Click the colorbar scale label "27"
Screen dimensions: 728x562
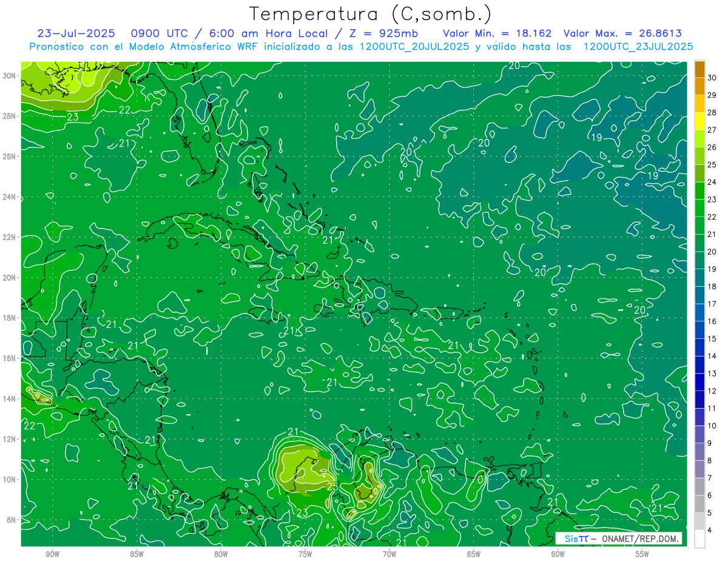tap(712, 130)
